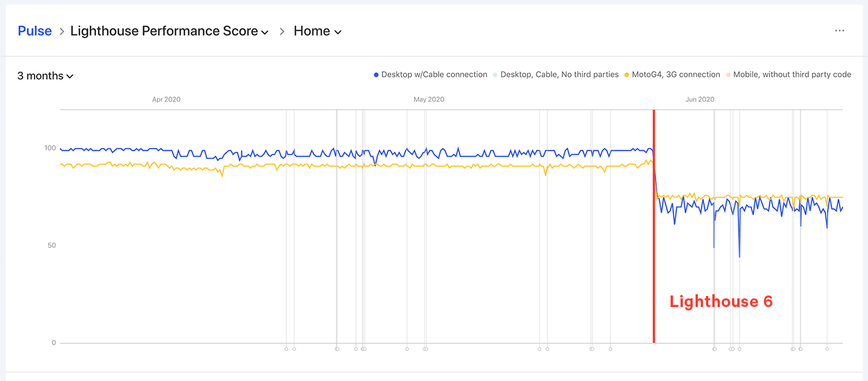This screenshot has height=381, width=868.
Task: Click the leftmost deploy marker on the x-axis
Action: coord(286,349)
